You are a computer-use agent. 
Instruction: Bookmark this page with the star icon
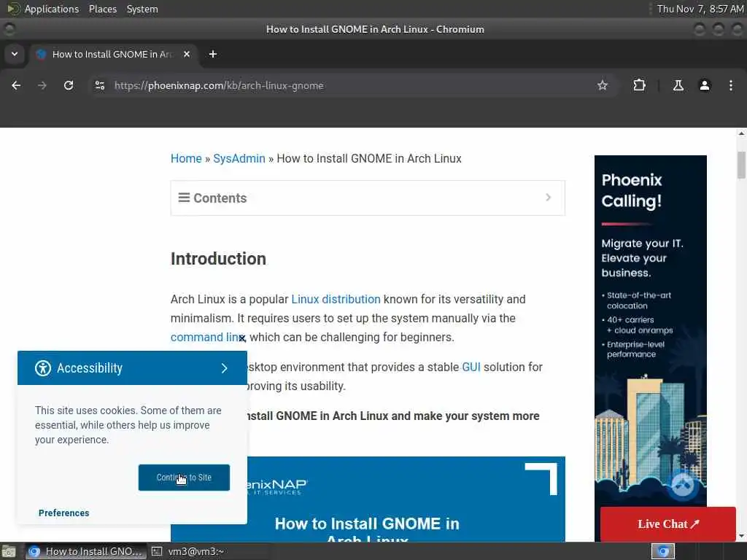tap(602, 85)
